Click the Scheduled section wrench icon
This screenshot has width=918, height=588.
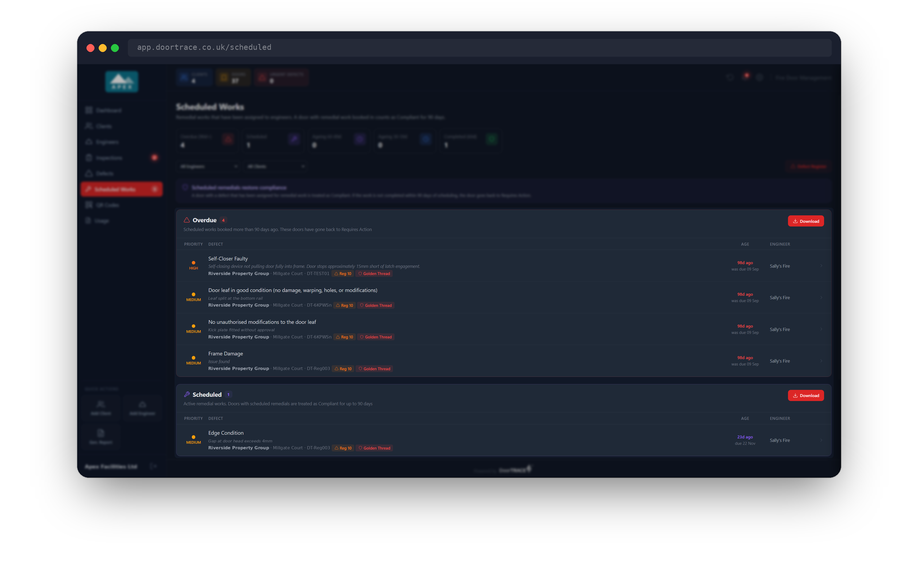(187, 394)
